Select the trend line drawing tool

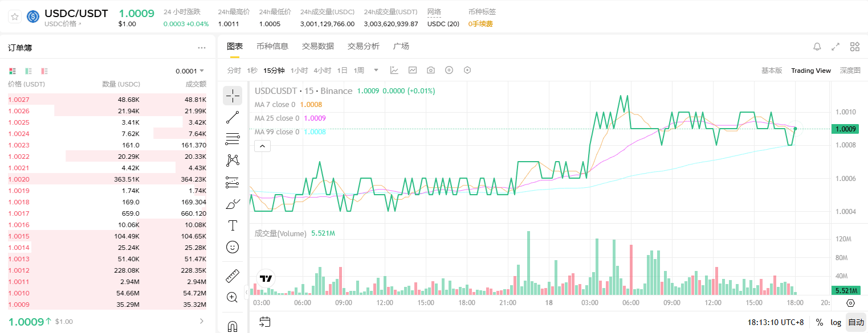tap(233, 117)
